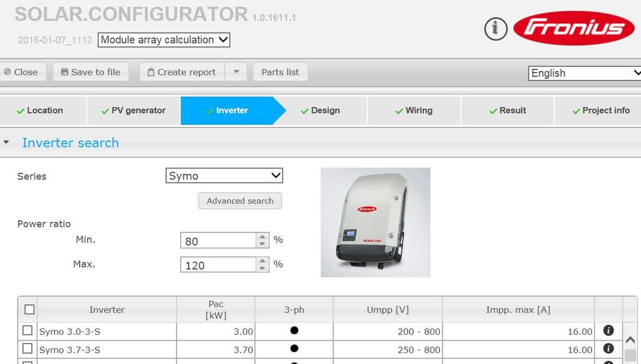
Task: Click the Min. power ratio field
Action: point(218,241)
